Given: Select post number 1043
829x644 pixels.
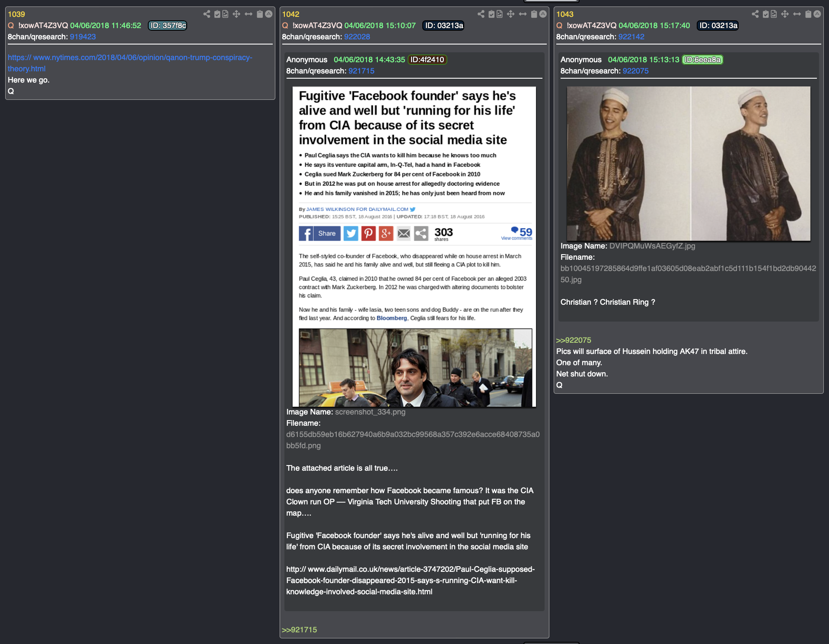Looking at the screenshot, I should (x=564, y=14).
